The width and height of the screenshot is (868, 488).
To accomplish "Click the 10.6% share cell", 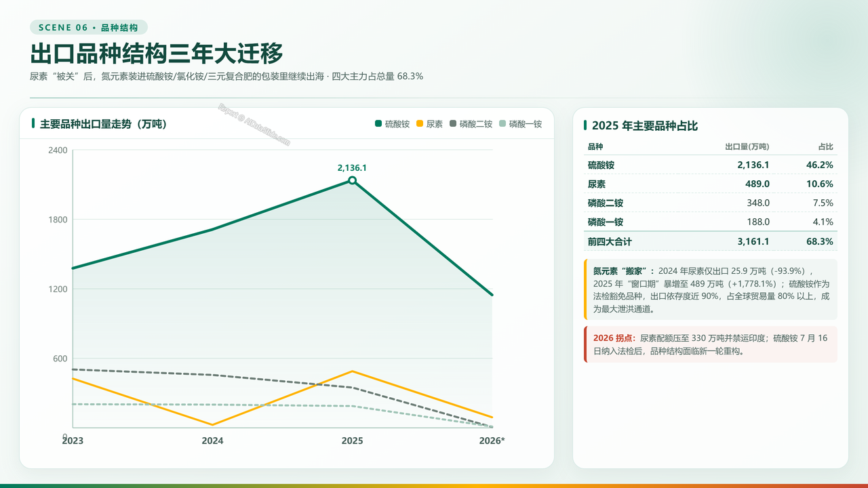I will coord(820,184).
